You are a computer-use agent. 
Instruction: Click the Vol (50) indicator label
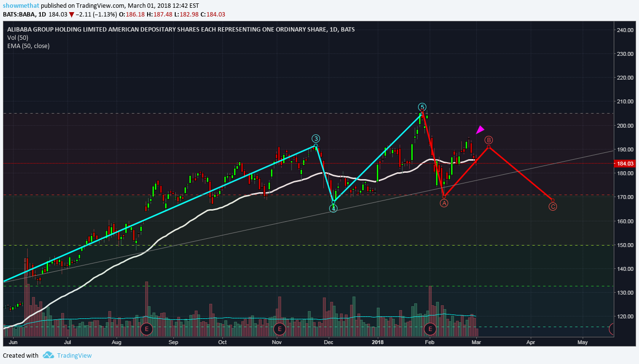[17, 37]
